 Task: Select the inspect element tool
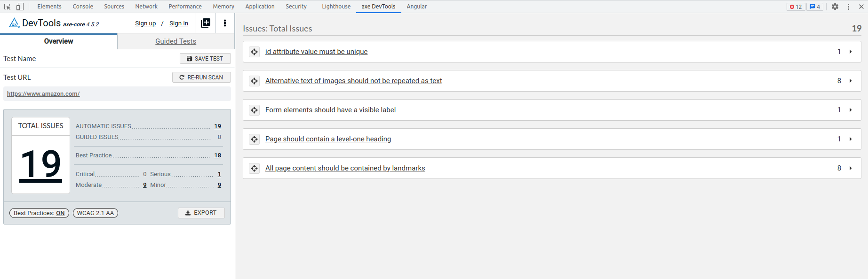pyautogui.click(x=7, y=6)
